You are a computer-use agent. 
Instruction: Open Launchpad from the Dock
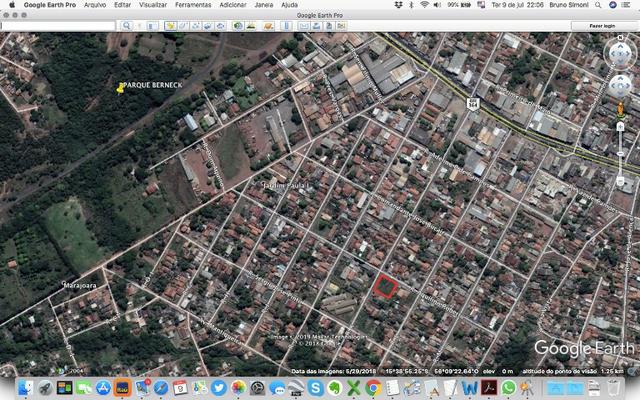(x=45, y=388)
